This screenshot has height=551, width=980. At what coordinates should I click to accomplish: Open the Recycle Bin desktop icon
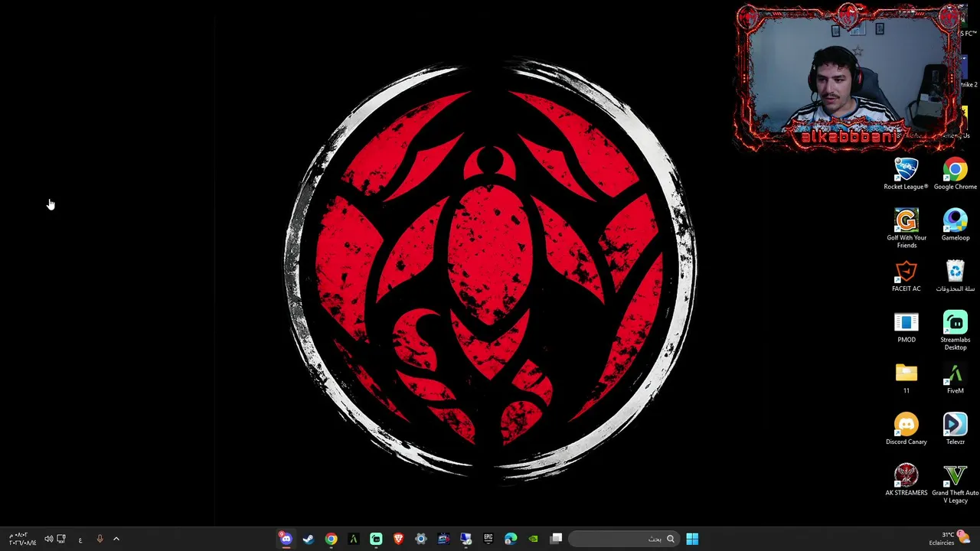tap(955, 276)
